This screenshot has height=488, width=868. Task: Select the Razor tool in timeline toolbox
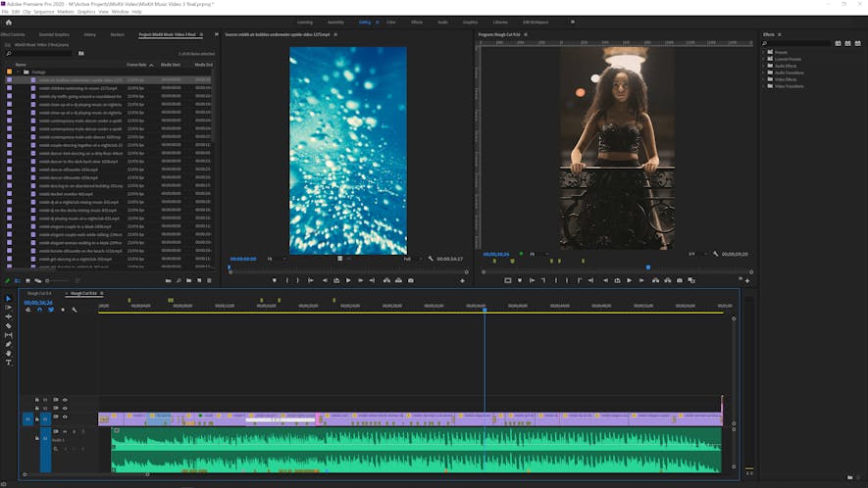click(9, 325)
